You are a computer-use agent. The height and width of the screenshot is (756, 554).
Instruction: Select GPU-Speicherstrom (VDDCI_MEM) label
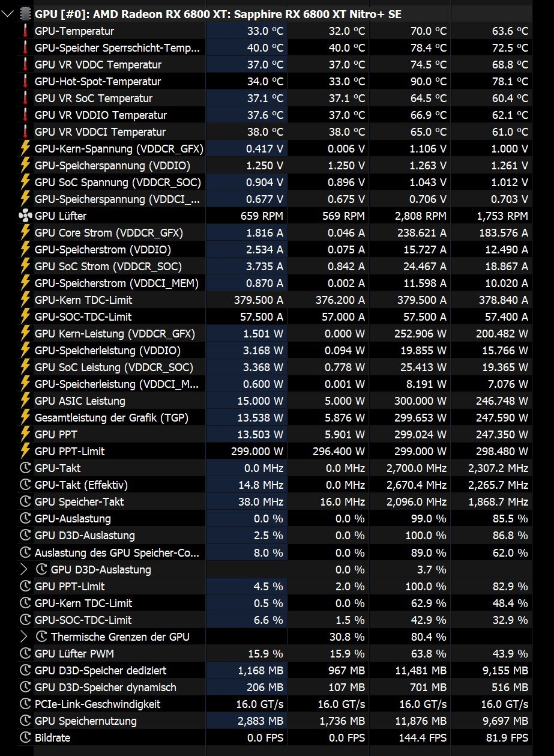(x=116, y=283)
